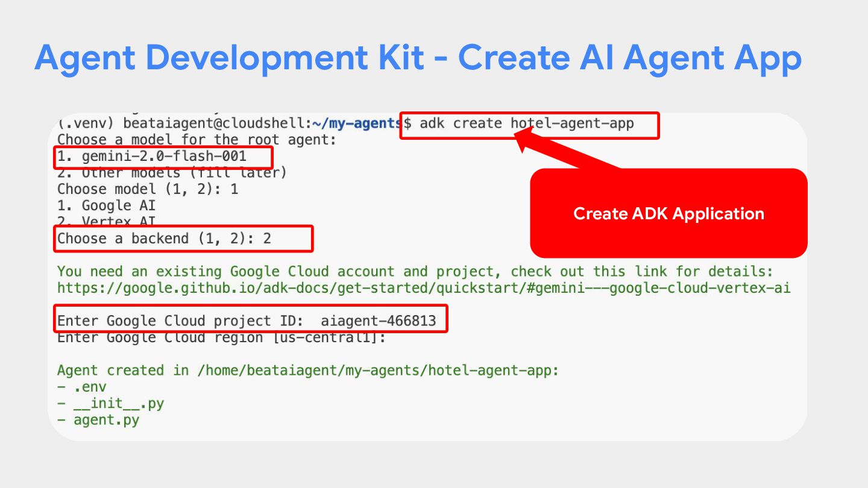Viewport: 868px width, 488px height.
Task: Click the 'Enter Google Cloud project ID: aiagent-466813' line
Action: coord(247,321)
